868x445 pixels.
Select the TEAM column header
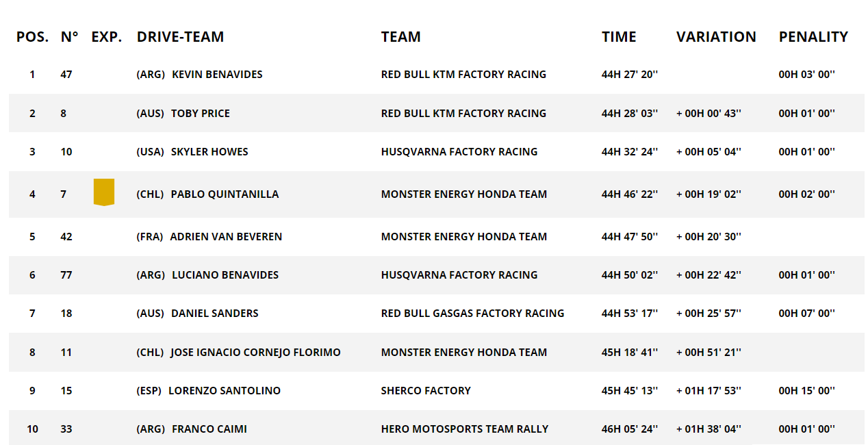401,37
